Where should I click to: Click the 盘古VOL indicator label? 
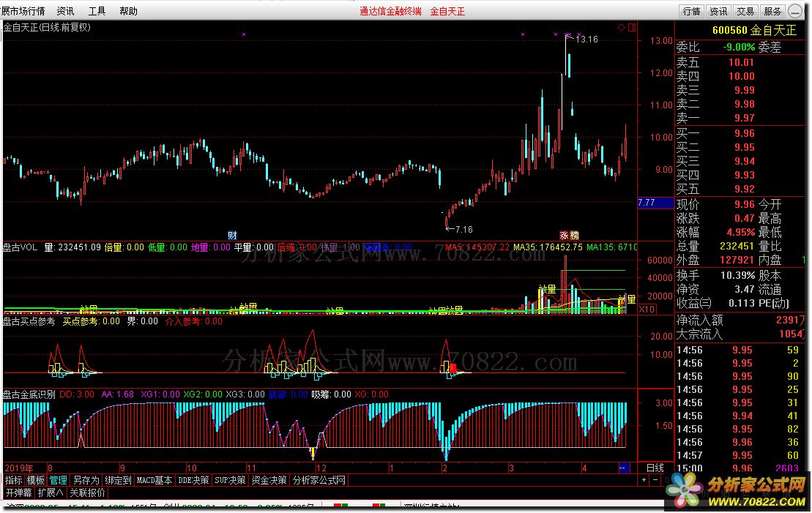tap(20, 247)
